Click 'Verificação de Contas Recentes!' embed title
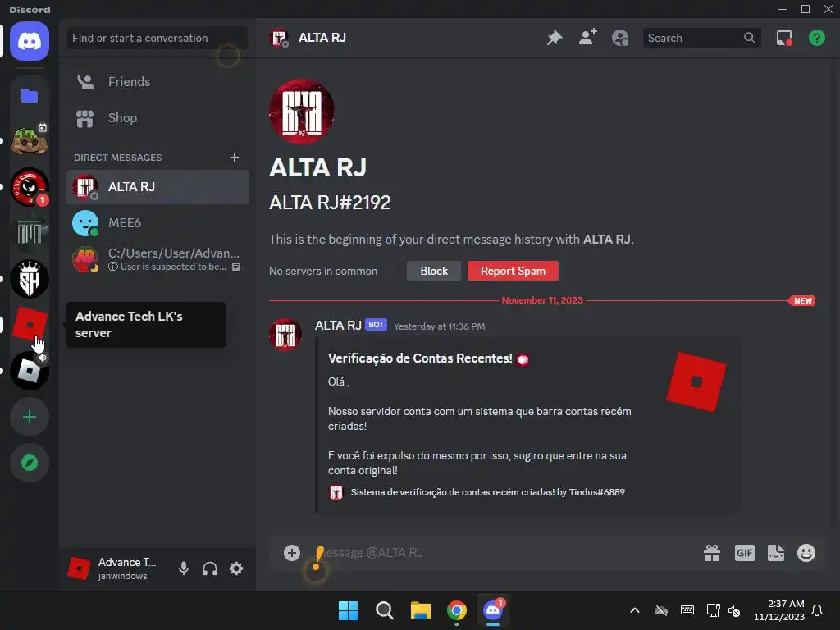This screenshot has height=630, width=840. coord(420,358)
